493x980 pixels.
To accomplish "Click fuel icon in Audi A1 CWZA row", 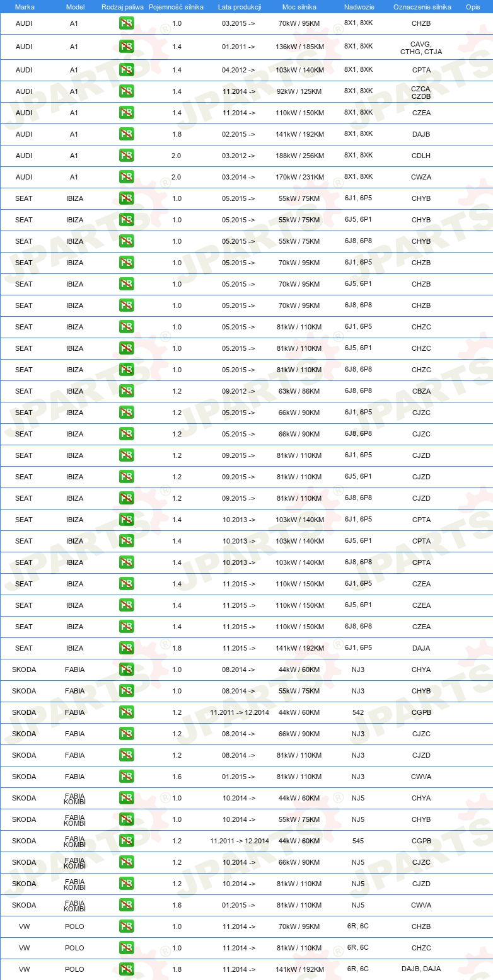I will (126, 177).
